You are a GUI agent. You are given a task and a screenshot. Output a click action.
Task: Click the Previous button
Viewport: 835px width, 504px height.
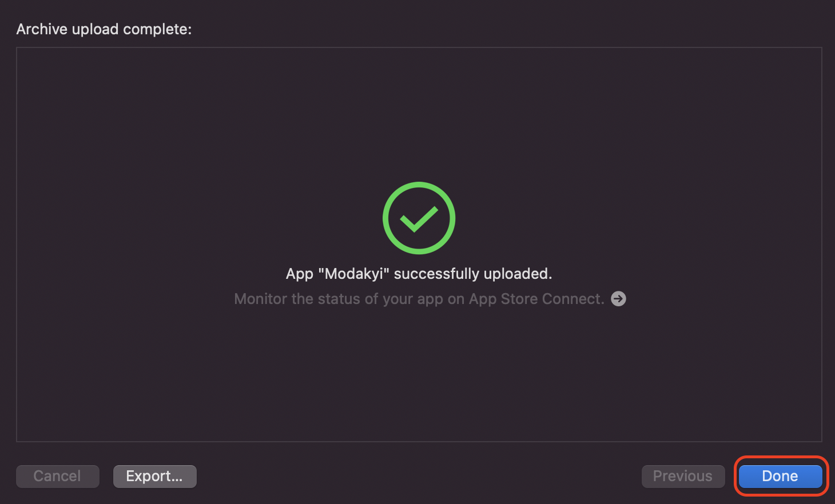pyautogui.click(x=683, y=476)
